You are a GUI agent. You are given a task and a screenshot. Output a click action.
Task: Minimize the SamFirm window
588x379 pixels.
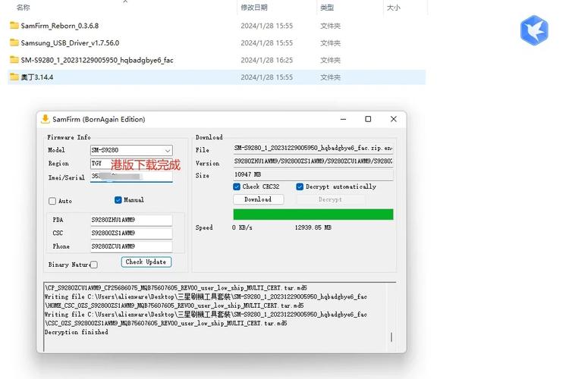[343, 119]
